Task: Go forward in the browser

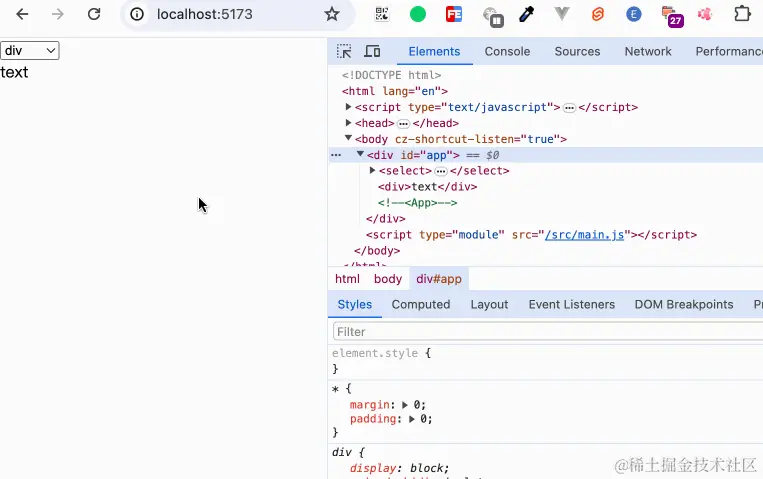Action: pos(57,14)
